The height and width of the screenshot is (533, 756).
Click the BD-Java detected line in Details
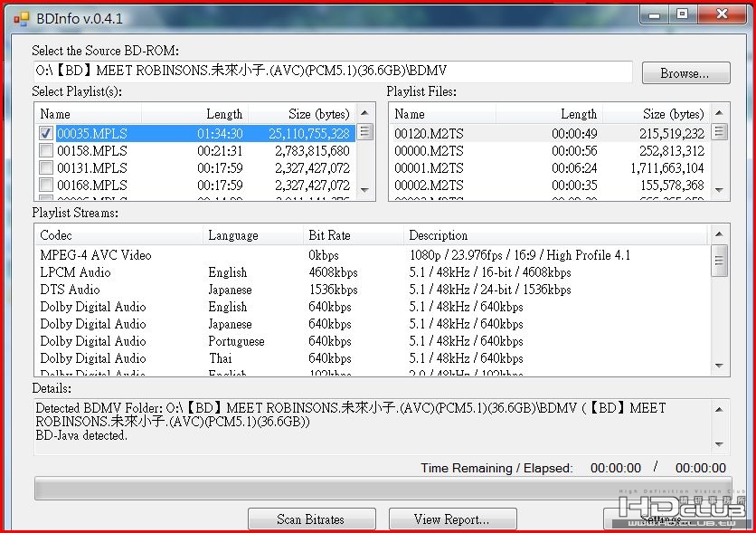(x=81, y=435)
